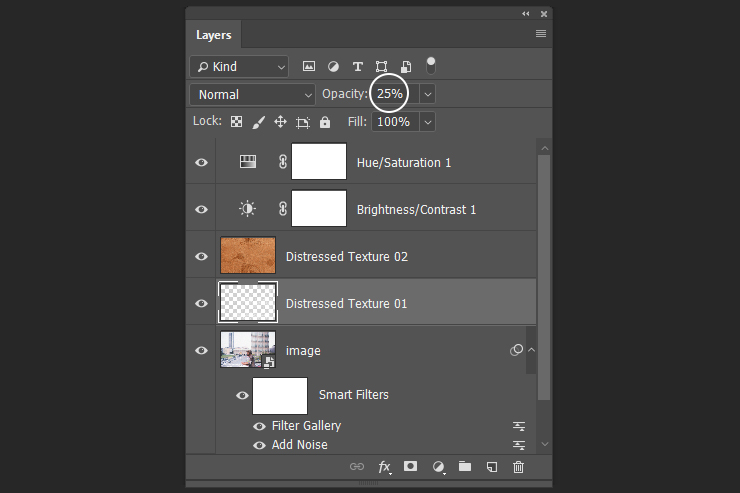This screenshot has height=493, width=740.
Task: Hide the Distressed Texture 02 layer
Action: [x=202, y=256]
